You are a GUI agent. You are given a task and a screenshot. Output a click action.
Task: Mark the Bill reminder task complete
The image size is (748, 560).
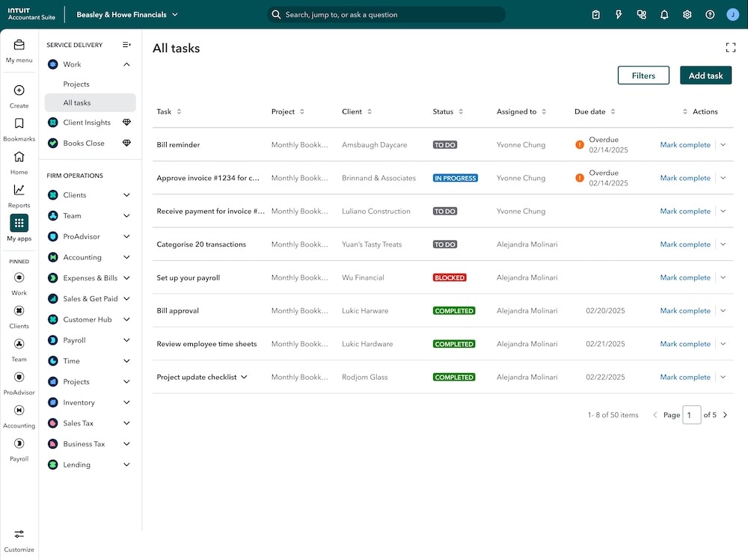coord(684,144)
